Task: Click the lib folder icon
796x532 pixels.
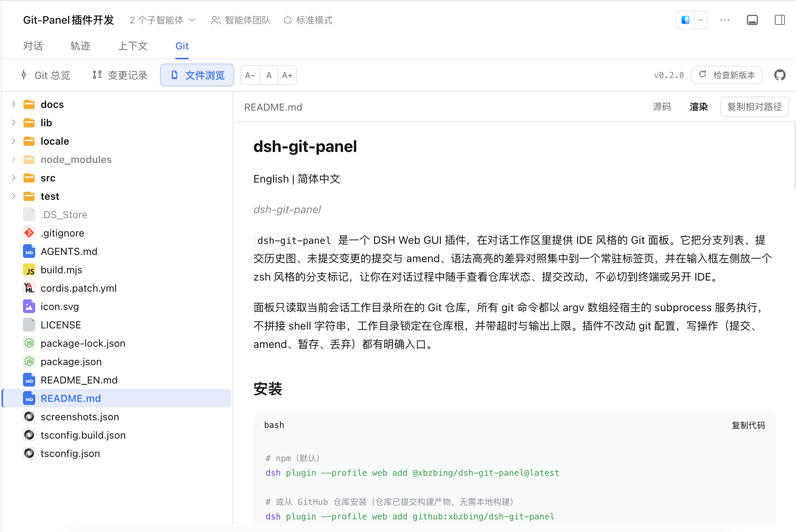Action: 29,122
